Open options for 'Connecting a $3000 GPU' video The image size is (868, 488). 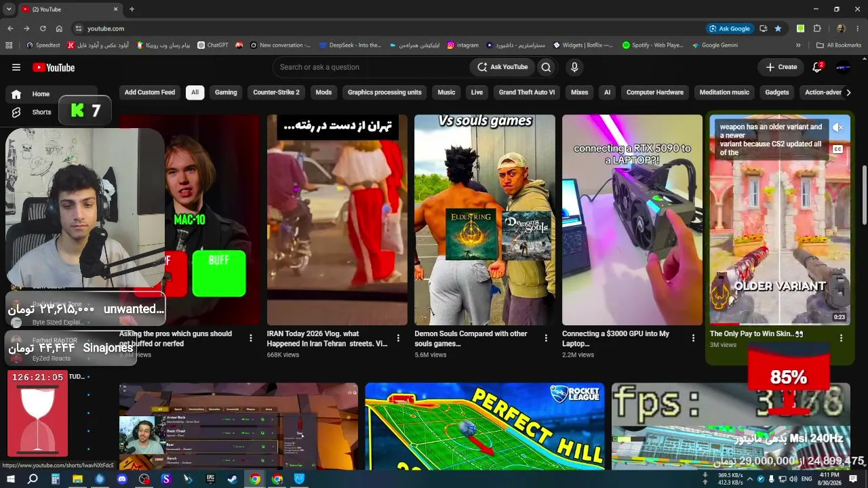tap(693, 338)
